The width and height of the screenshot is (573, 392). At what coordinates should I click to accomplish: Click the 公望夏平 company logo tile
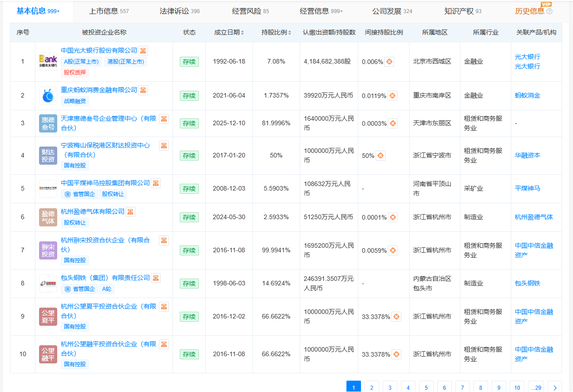pyautogui.click(x=48, y=317)
